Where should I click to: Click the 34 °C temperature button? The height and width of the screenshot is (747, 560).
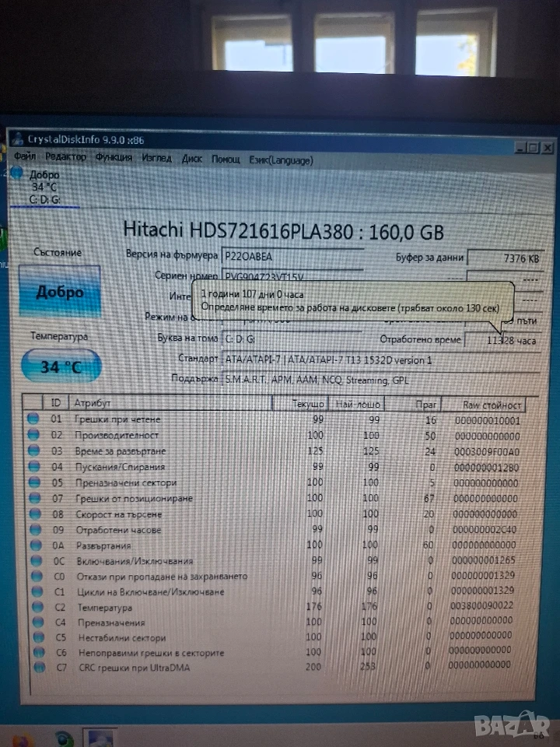coord(61,366)
